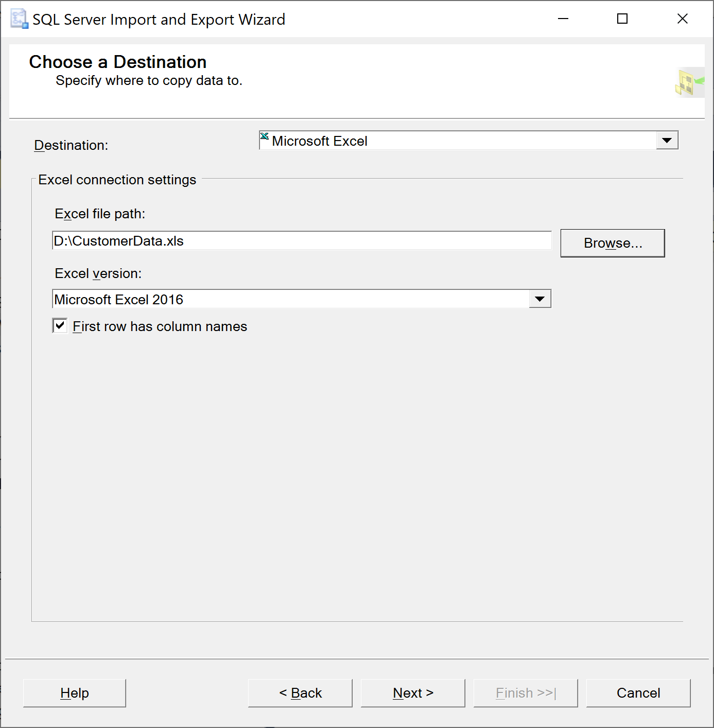This screenshot has height=728, width=714.
Task: Minimize the wizard window
Action: pos(563,19)
